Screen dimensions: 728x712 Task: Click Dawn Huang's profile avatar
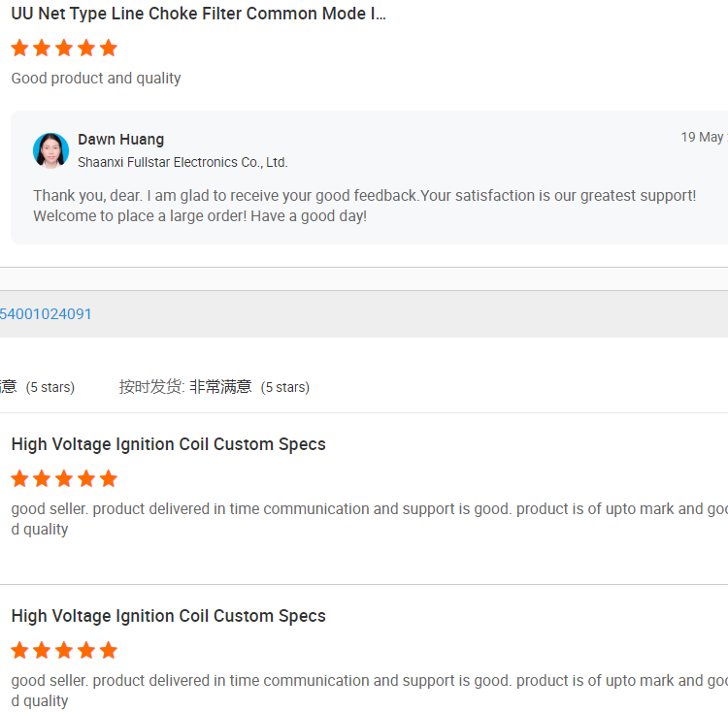point(50,150)
